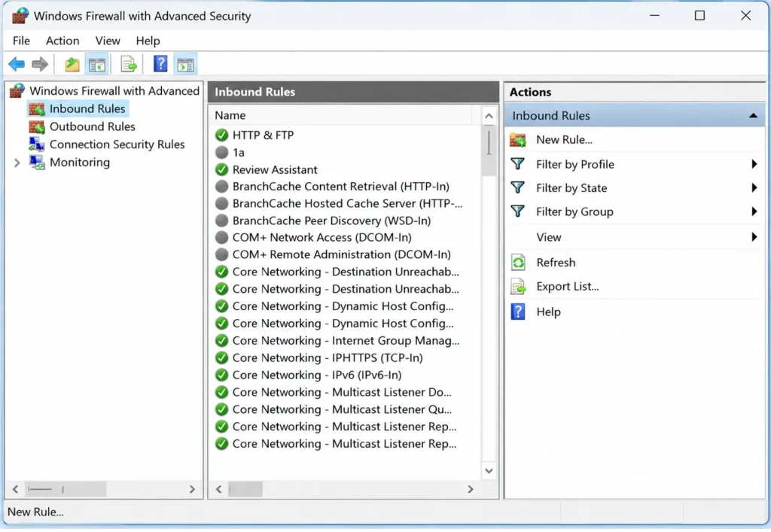Click gray icon of BranchCache Content Retrieval
This screenshot has width=771, height=532.
click(x=222, y=186)
